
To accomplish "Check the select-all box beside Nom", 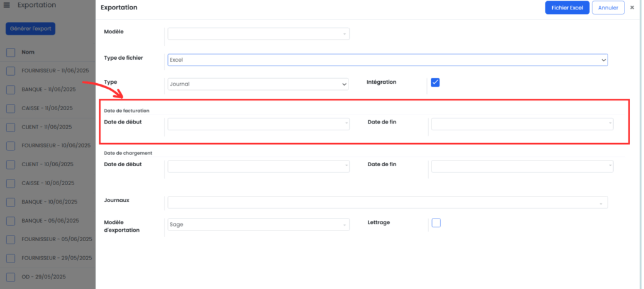I will point(11,52).
